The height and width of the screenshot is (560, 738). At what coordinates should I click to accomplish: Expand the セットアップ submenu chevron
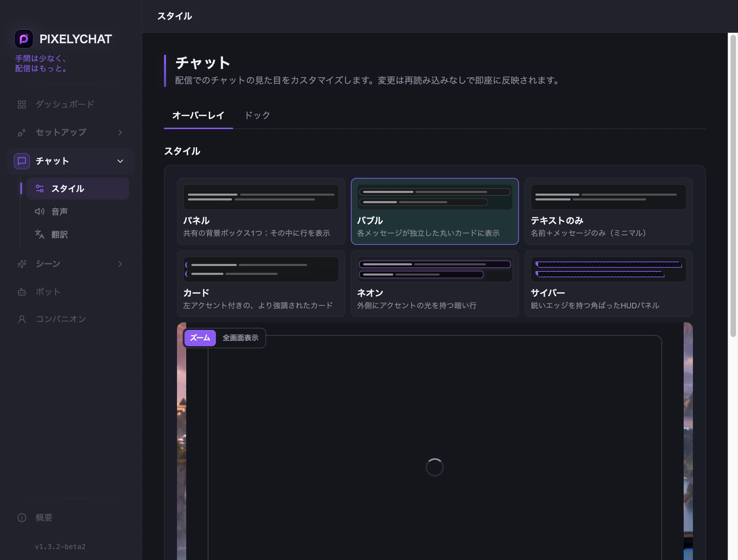tap(120, 132)
